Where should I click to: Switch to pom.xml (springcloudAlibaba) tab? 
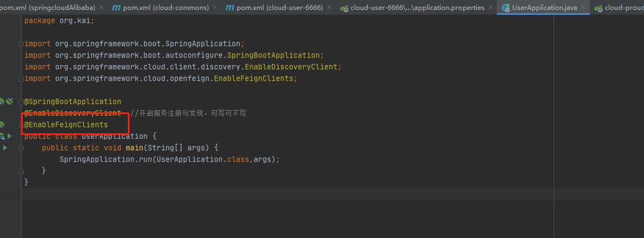pyautogui.click(x=47, y=7)
